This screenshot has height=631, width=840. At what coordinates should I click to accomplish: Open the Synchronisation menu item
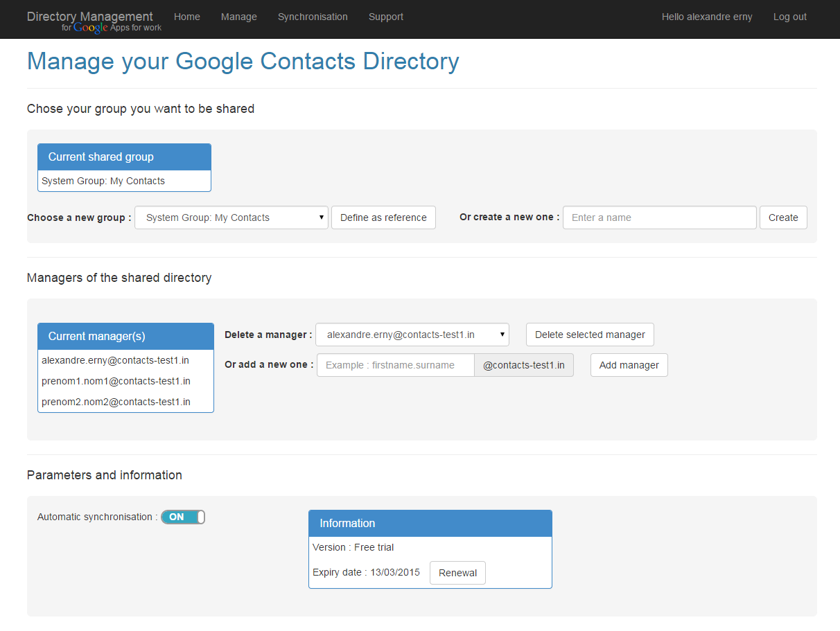313,17
